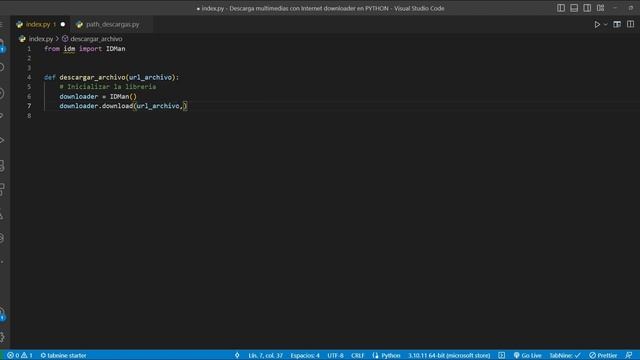The image size is (640, 360).
Task: Open descargar_archivo symbol in the breadcrumb
Action: [96, 39]
